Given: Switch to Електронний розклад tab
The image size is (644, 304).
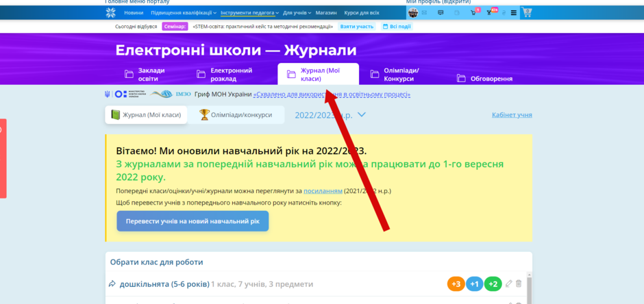Looking at the screenshot, I should (224, 75).
